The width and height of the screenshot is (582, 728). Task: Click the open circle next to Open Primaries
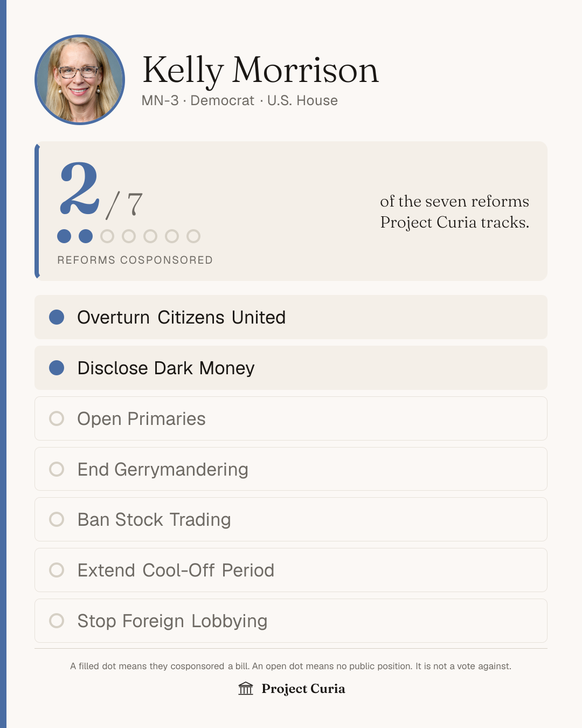click(57, 418)
